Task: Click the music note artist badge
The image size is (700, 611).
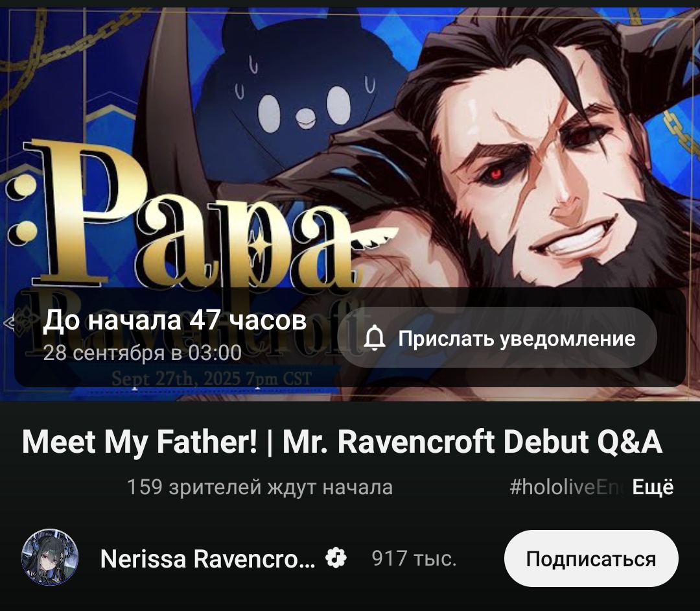Action: pos(336,558)
